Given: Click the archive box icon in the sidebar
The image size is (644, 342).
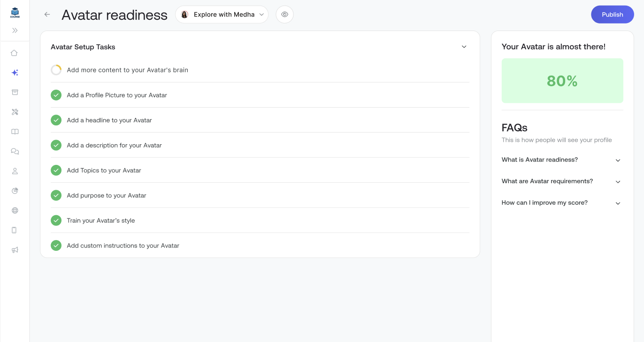Looking at the screenshot, I should [15, 92].
